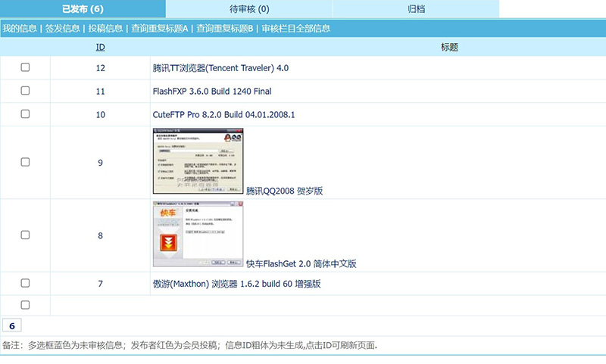Image resolution: width=606 pixels, height=364 pixels.
Task: Check the box for row ID 12
Action: pos(25,67)
